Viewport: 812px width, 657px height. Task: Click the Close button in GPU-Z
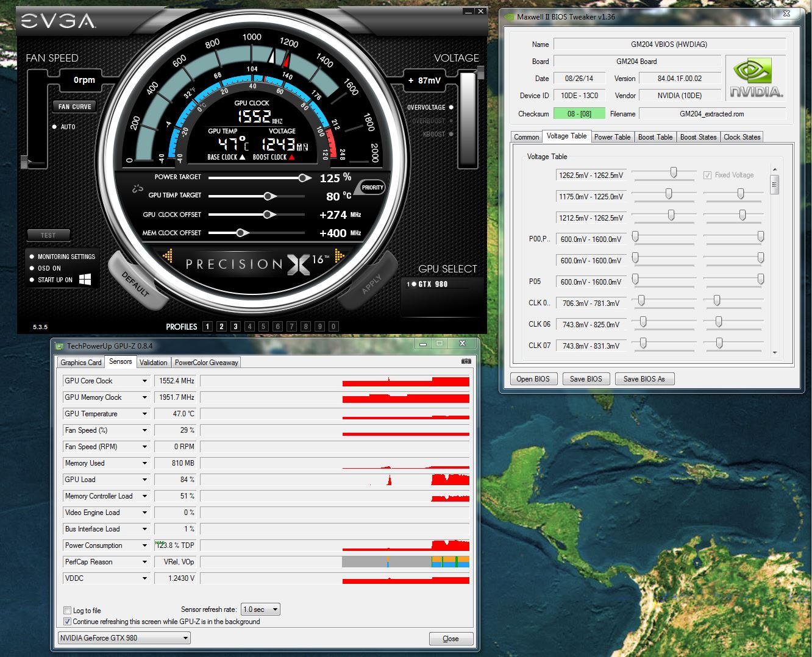(451, 639)
